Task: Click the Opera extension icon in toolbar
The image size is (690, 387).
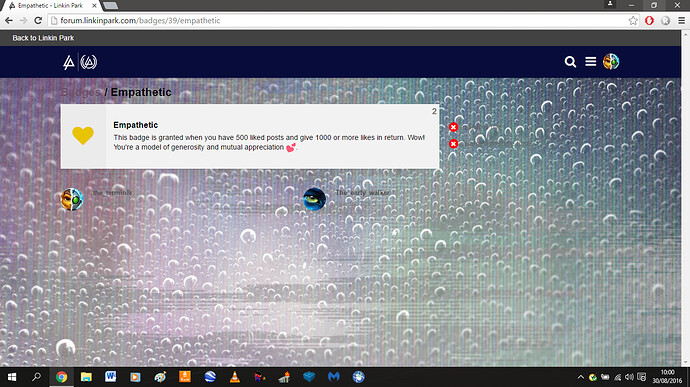Action: pos(649,20)
